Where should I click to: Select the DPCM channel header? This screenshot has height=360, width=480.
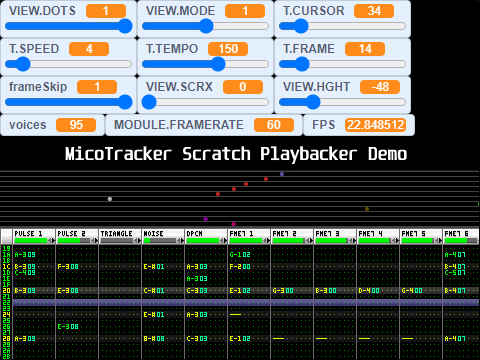[206, 237]
